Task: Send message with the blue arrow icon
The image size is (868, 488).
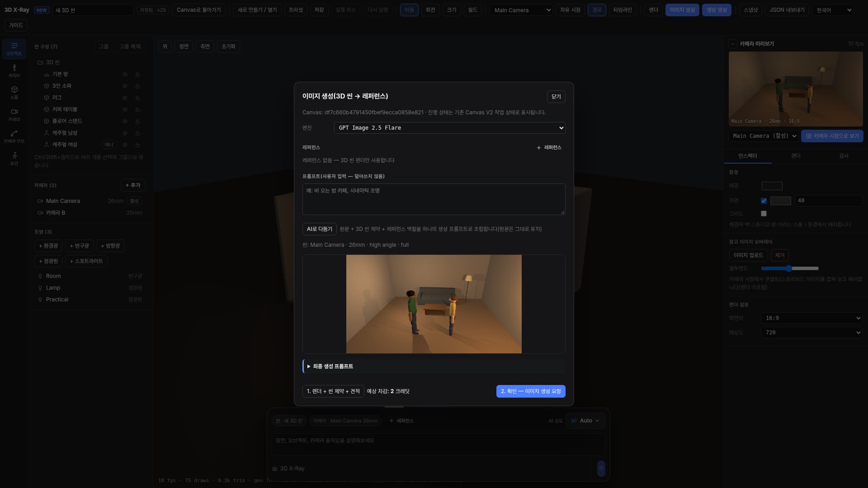Action: pyautogui.click(x=601, y=469)
